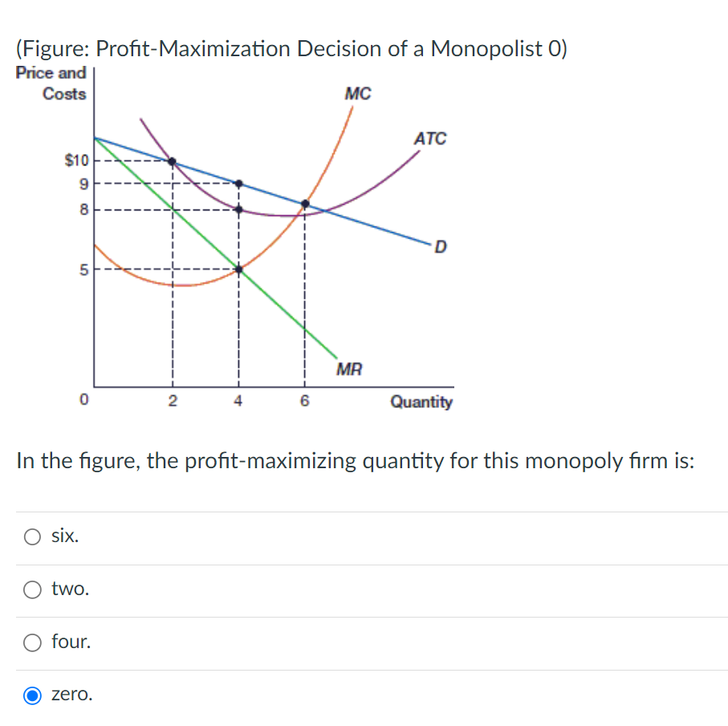This screenshot has height=726, width=728.
Task: Click the number 4 on quantity axis
Action: 238,401
